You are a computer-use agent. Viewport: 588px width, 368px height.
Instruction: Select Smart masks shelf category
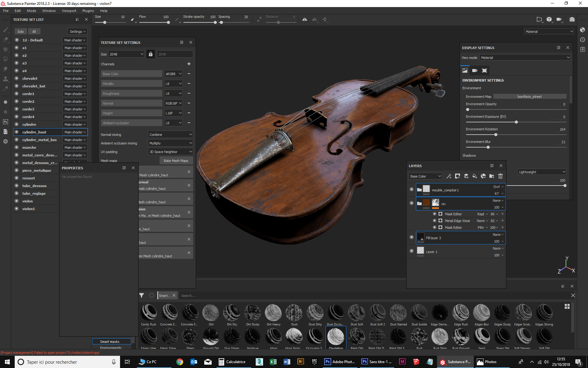(112, 341)
